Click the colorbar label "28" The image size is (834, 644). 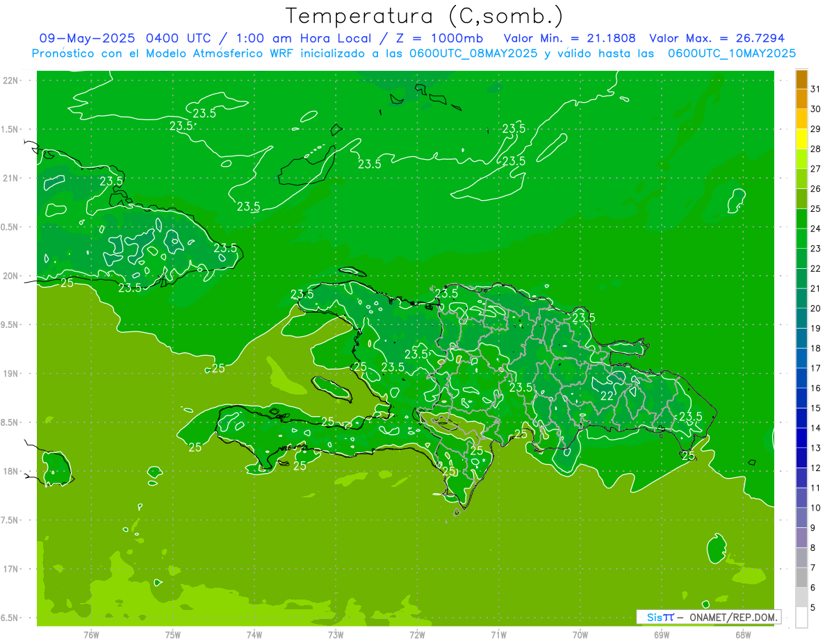(x=816, y=149)
